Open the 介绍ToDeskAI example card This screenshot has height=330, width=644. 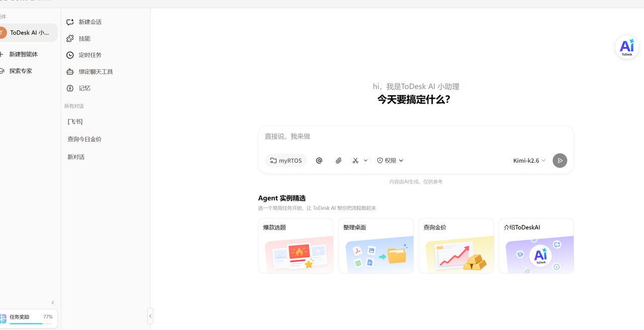(536, 246)
